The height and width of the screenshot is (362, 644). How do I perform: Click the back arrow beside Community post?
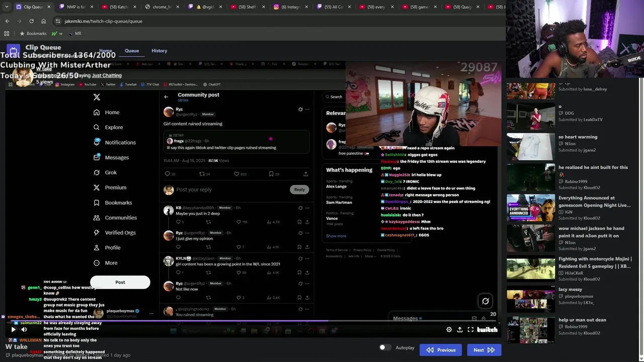point(166,97)
